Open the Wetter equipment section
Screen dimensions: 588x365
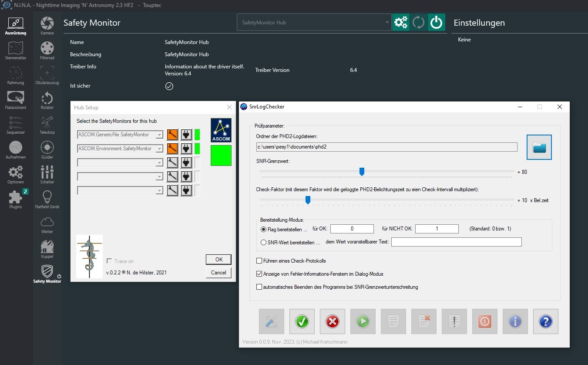[47, 224]
